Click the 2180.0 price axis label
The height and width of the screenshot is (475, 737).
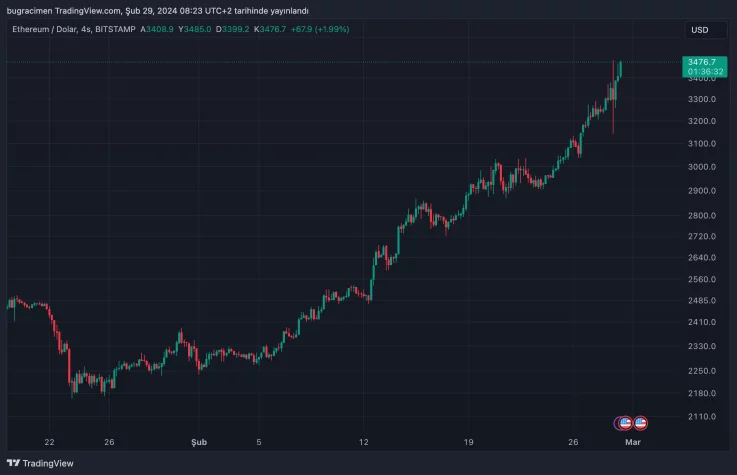click(702, 393)
